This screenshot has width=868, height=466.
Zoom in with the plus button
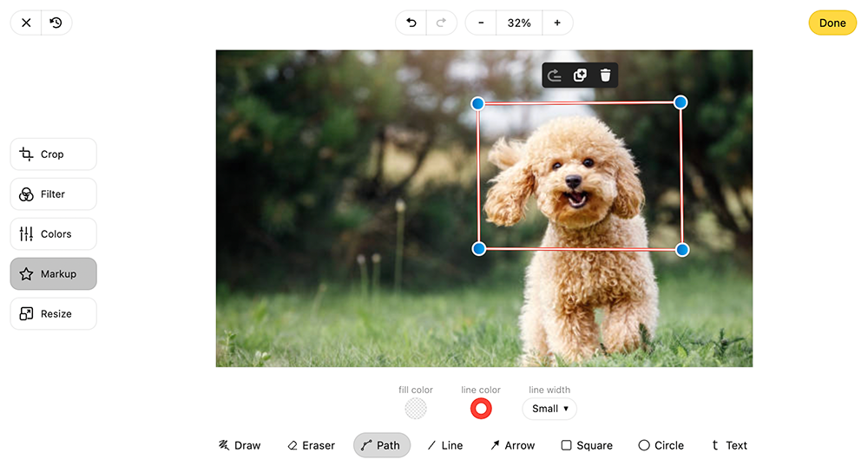pyautogui.click(x=557, y=23)
